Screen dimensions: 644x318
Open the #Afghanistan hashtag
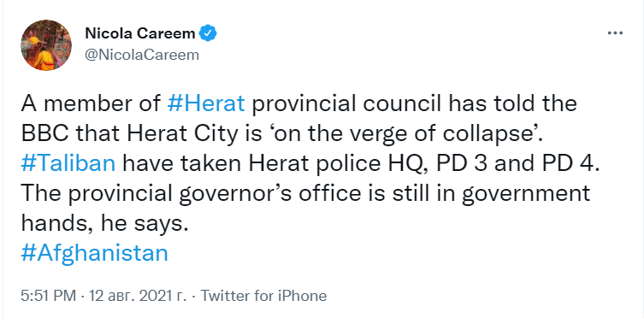(94, 253)
